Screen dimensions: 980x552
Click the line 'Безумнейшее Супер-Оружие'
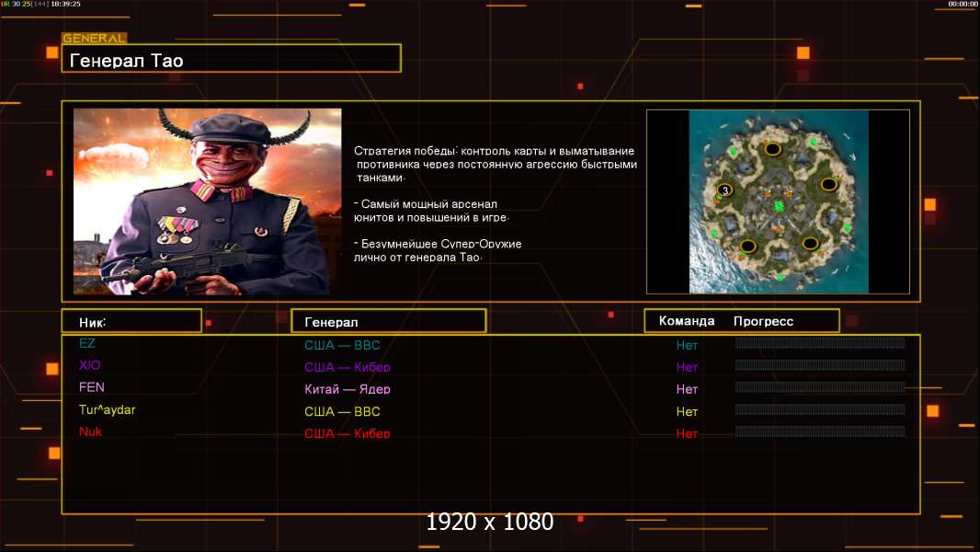click(441, 244)
